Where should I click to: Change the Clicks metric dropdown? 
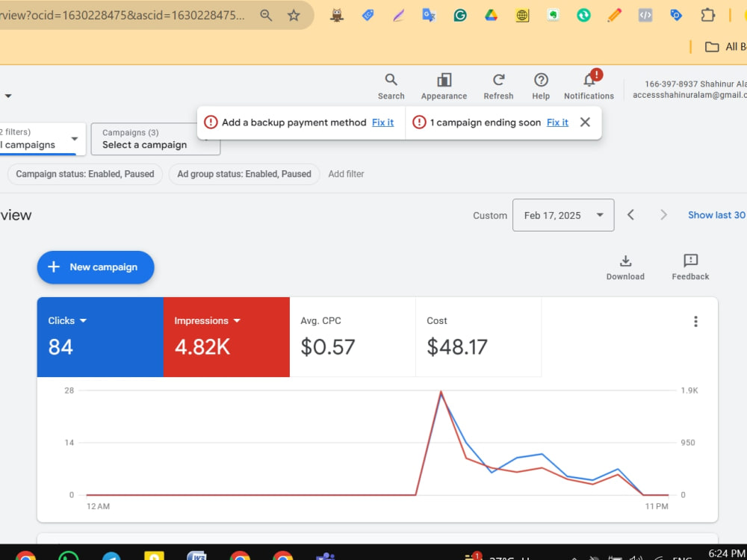(x=68, y=321)
